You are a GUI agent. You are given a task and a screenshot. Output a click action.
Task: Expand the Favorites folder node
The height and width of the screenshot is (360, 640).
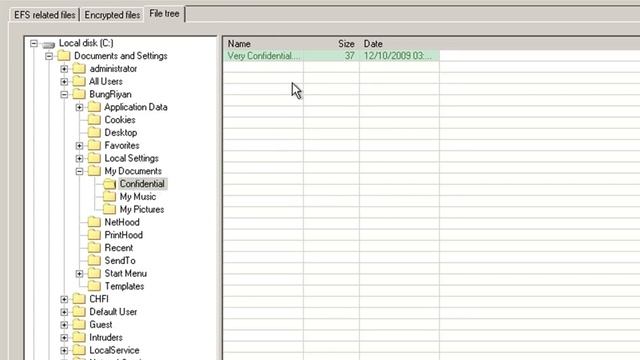[79, 146]
